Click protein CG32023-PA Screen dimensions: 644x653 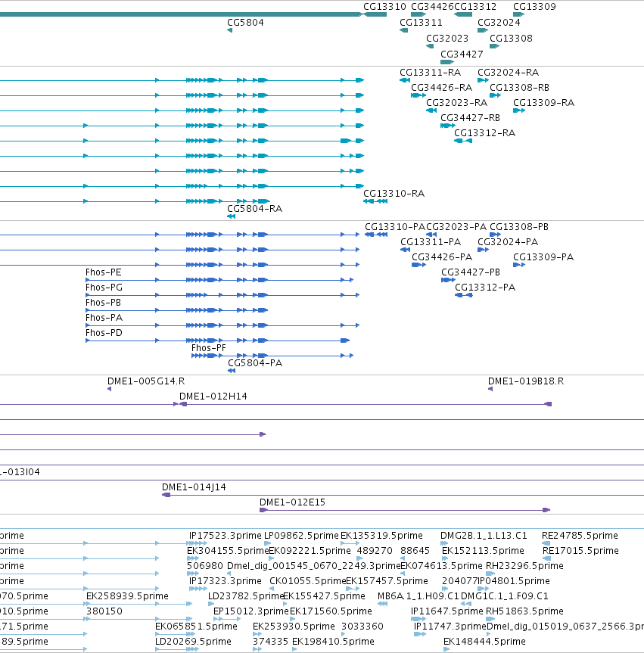tap(456, 227)
